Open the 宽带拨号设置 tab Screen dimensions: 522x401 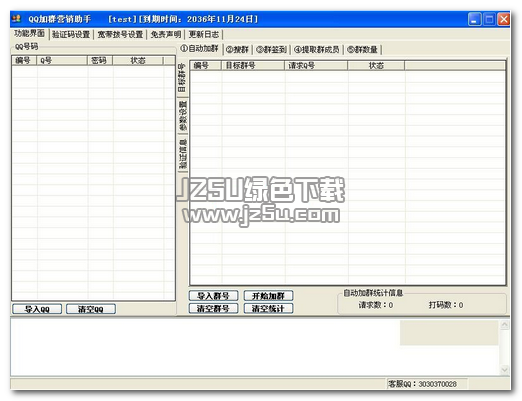(x=120, y=34)
